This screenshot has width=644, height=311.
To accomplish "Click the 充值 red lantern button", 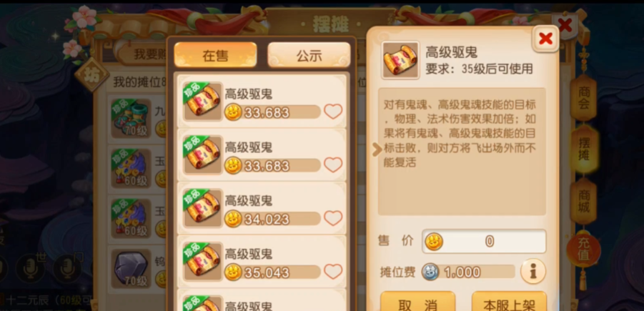I will tap(584, 249).
